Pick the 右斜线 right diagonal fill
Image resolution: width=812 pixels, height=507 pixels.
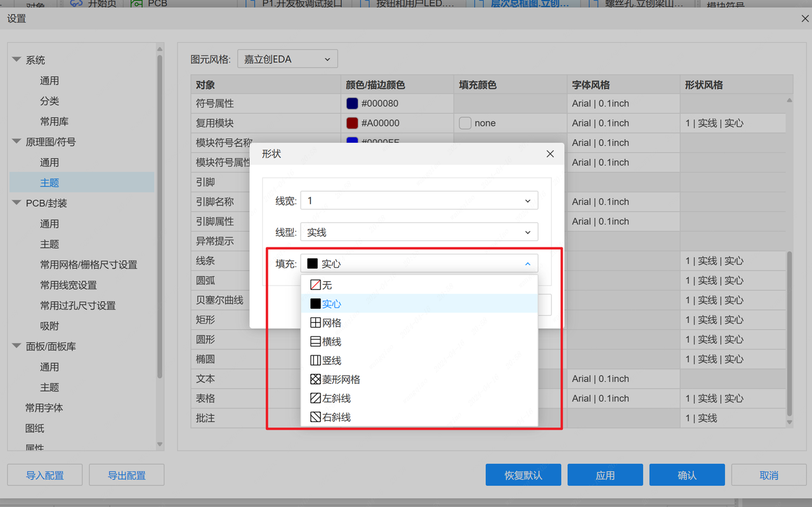click(419, 417)
